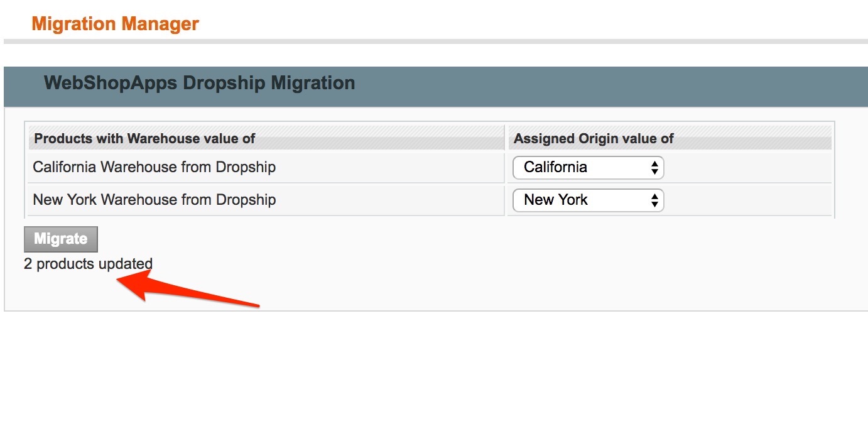Select the California Warehouse from Dropship row
The image size is (868, 436).
pyautogui.click(x=154, y=167)
